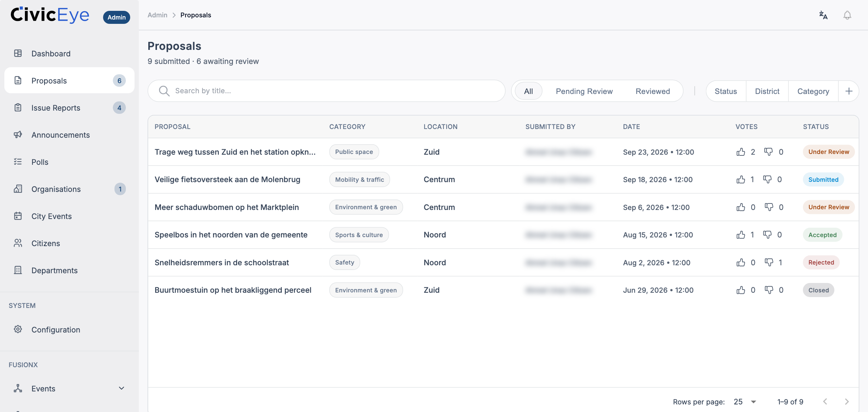The width and height of the screenshot is (868, 412).
Task: Open the CivicEye logo home link
Action: coord(50,15)
